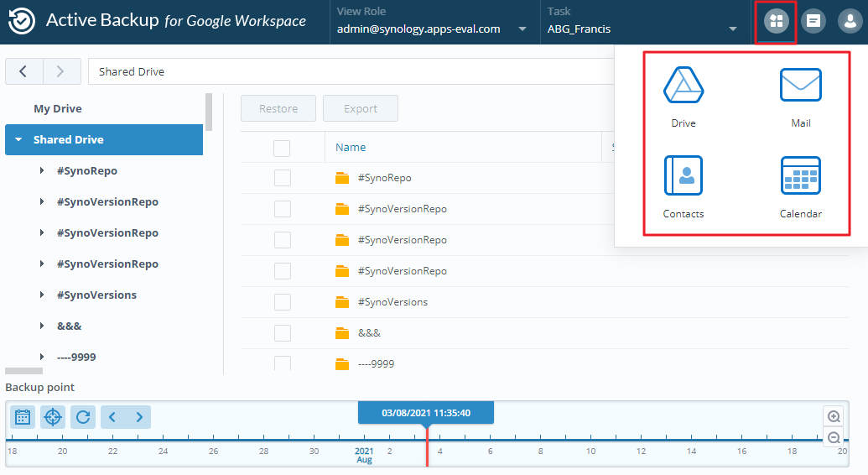Select Shared Drive in sidebar

pos(104,139)
